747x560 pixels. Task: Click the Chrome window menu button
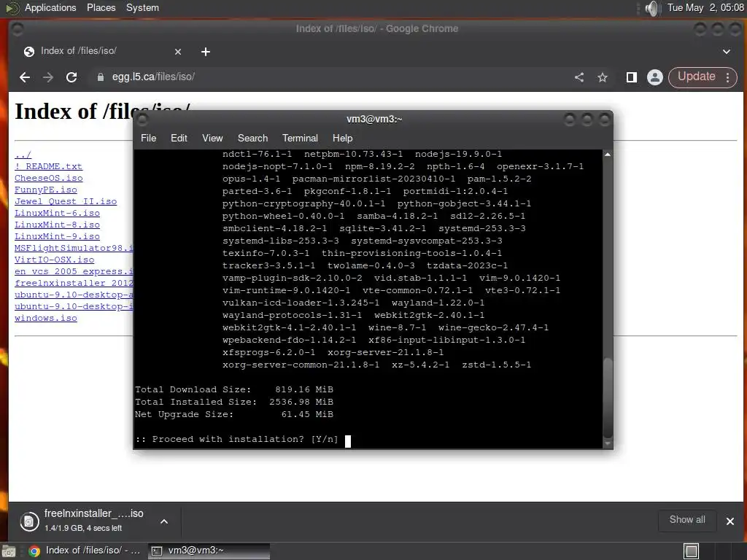[18, 29]
